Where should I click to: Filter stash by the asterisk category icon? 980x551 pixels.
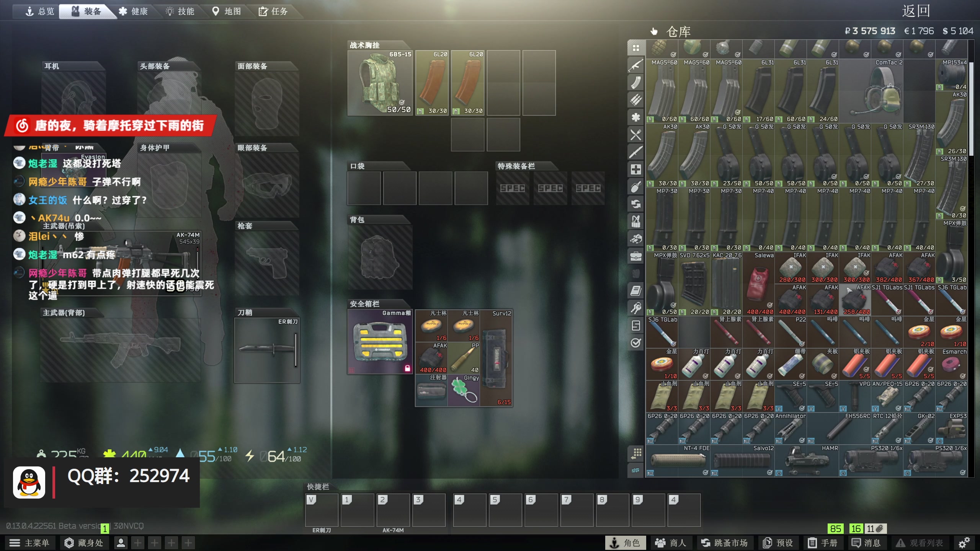coord(636,117)
